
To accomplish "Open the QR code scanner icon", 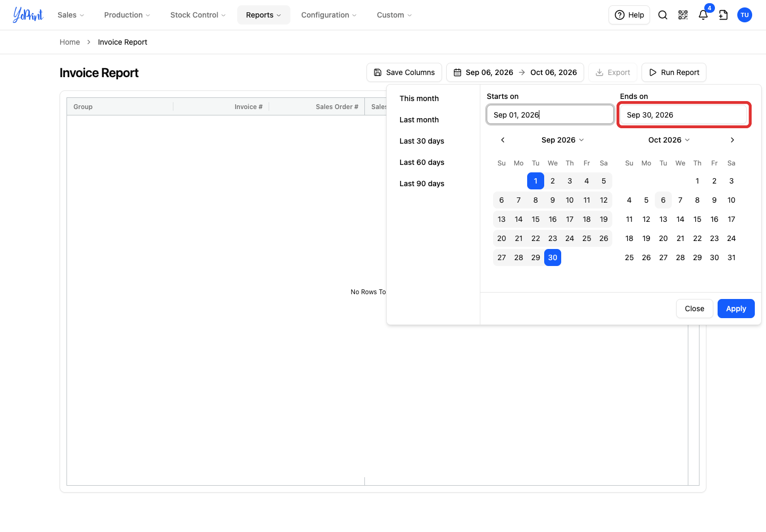I will point(683,15).
